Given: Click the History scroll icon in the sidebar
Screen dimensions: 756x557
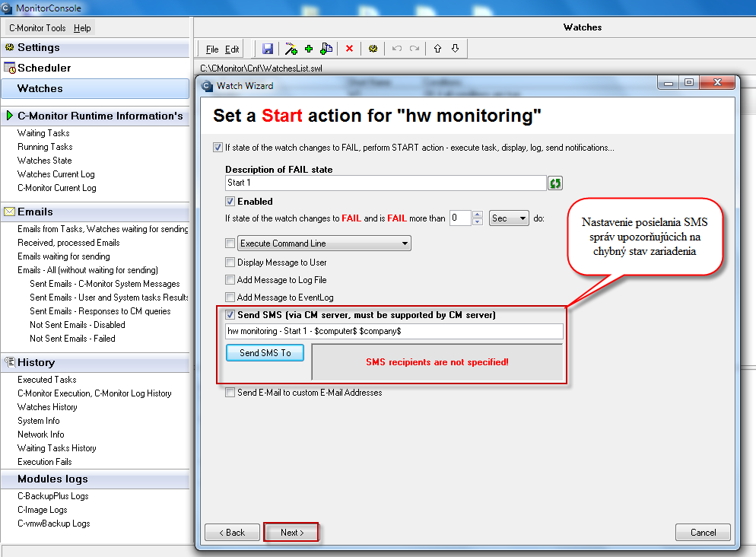Looking at the screenshot, I should pos(10,361).
